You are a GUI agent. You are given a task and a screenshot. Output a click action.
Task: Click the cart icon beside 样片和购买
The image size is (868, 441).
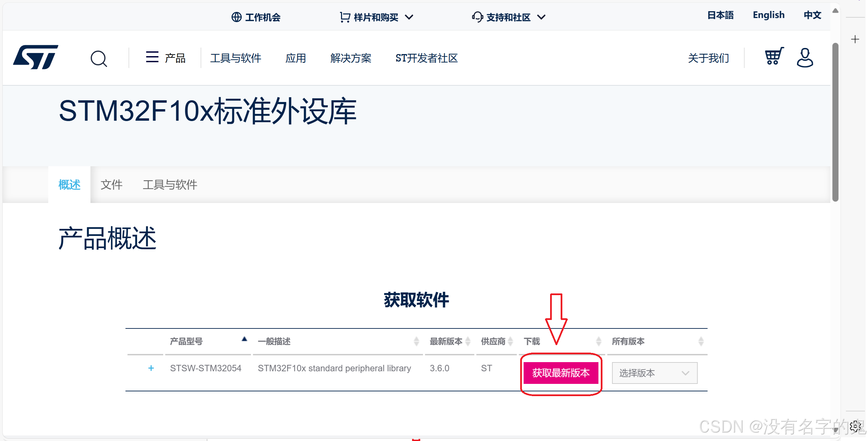345,17
